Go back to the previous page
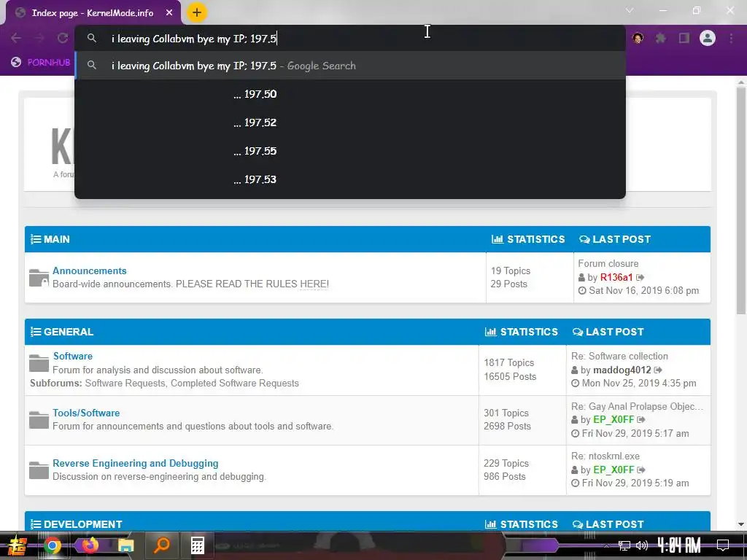The image size is (747, 560). pos(16,38)
